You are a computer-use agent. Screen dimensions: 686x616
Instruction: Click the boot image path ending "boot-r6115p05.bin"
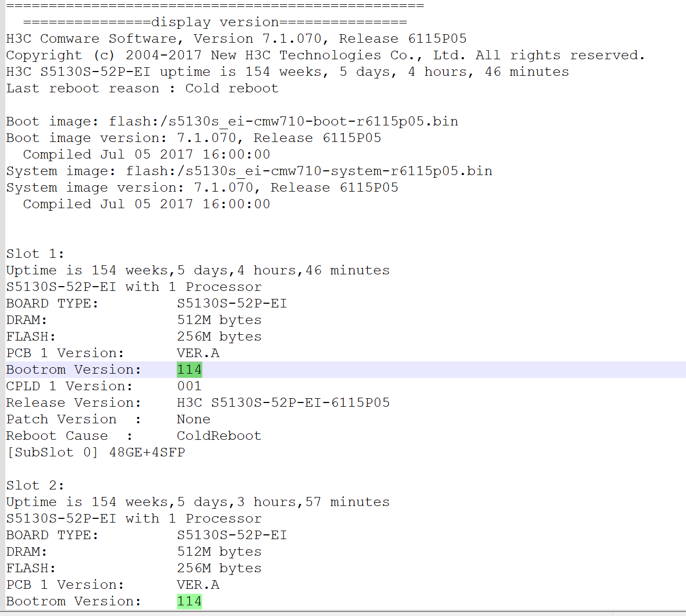(x=283, y=122)
